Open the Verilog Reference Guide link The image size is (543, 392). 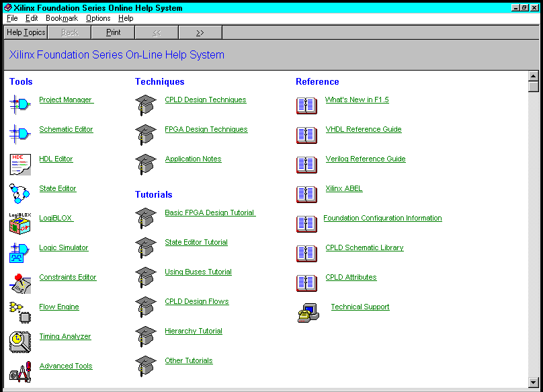366,159
